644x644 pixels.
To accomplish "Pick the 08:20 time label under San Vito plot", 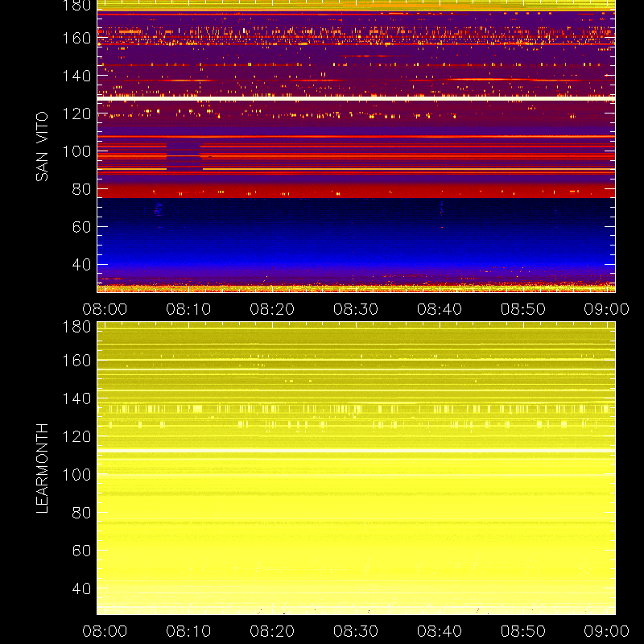I will click(272, 309).
